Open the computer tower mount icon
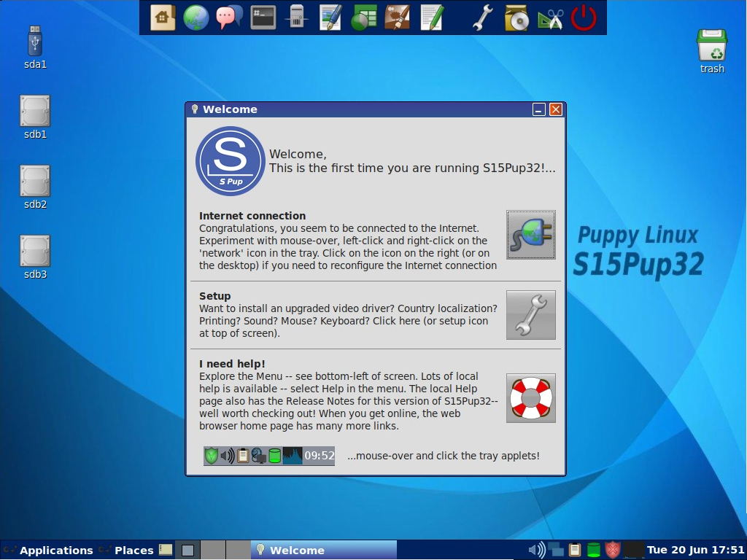747x560 pixels. tap(296, 17)
